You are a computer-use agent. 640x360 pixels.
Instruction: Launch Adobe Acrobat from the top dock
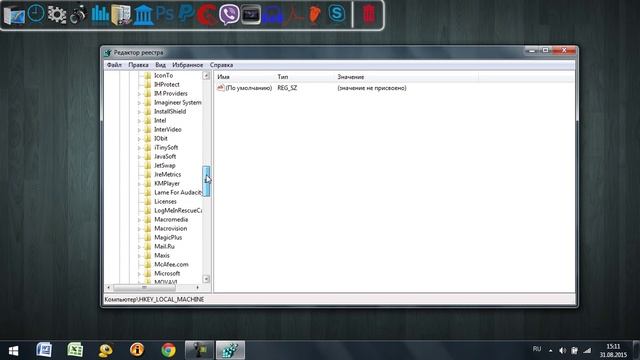coord(294,15)
